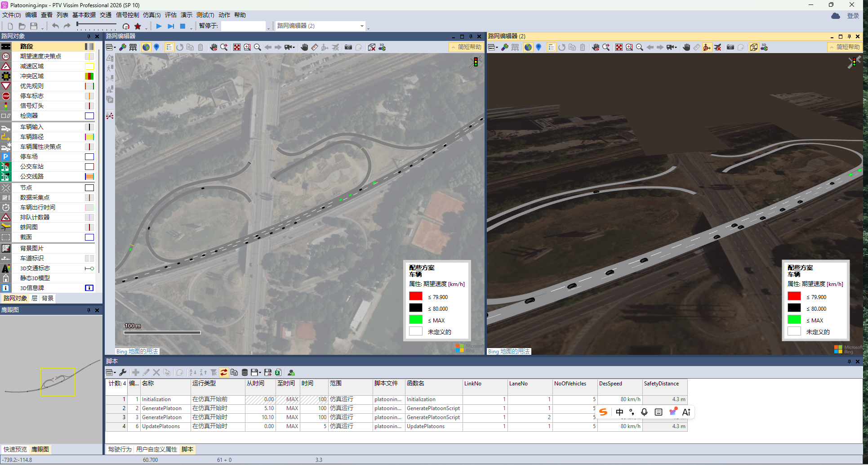Toggle background map globe in left editor
868x465 pixels.
146,47
